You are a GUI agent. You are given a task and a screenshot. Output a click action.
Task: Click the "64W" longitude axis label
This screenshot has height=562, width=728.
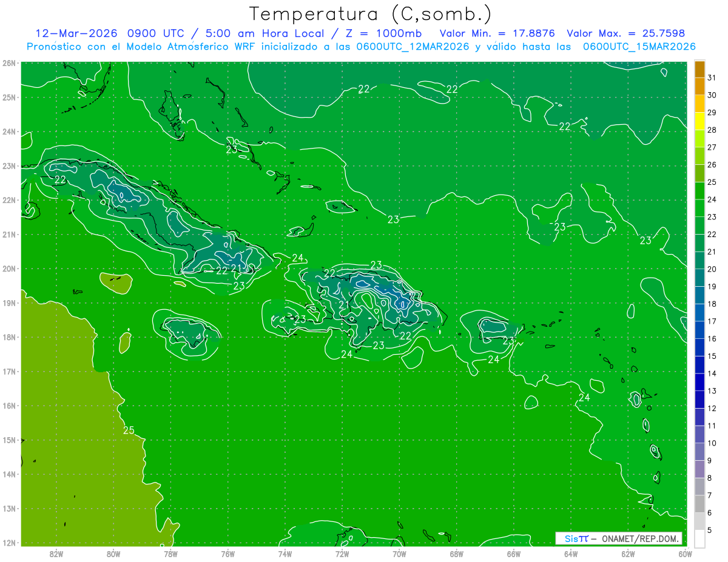coord(571,554)
